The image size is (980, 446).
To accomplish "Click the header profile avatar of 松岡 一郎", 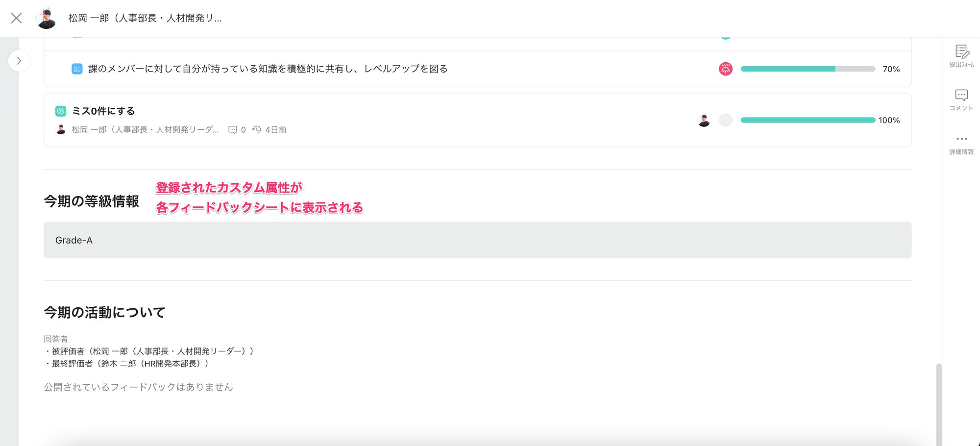I will point(47,18).
